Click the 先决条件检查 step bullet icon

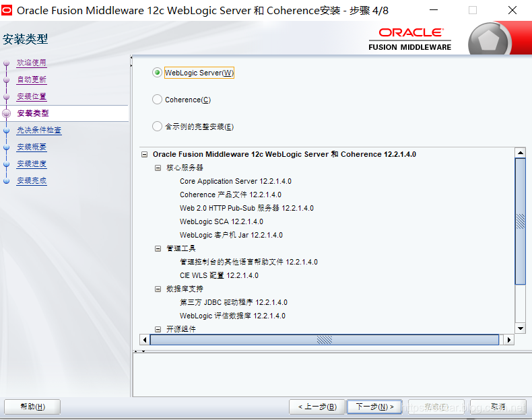pyautogui.click(x=7, y=131)
